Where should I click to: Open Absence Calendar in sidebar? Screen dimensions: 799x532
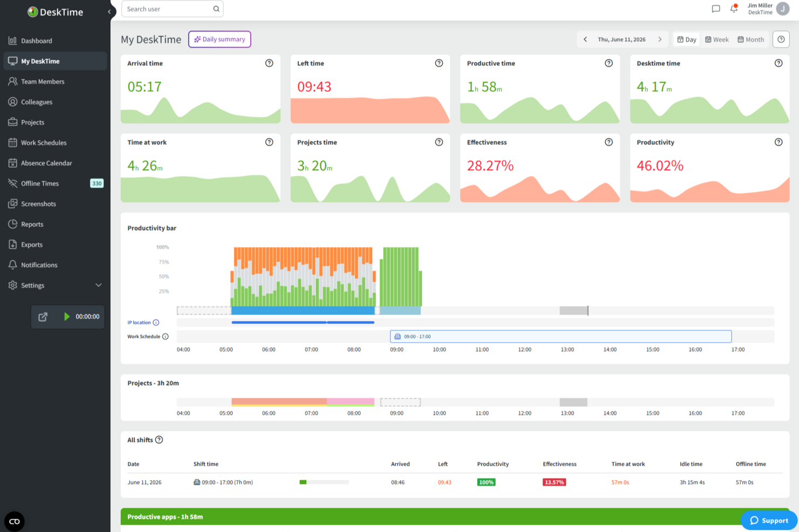[55, 163]
